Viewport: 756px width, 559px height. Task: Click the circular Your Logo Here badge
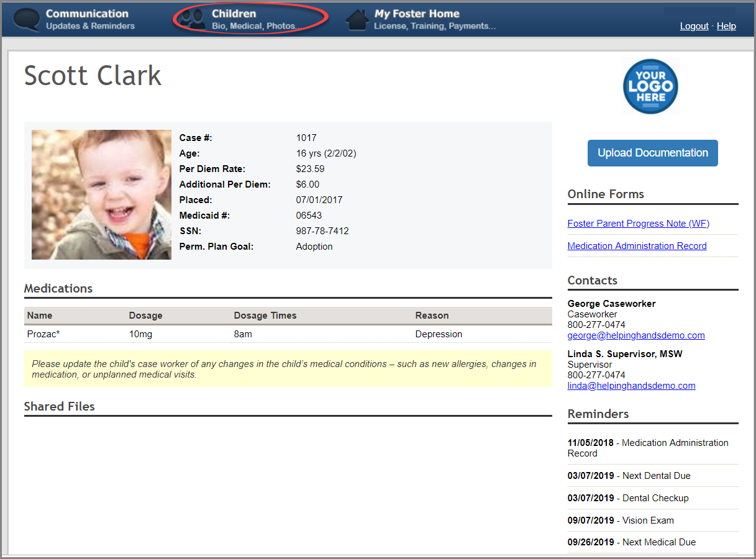click(650, 86)
